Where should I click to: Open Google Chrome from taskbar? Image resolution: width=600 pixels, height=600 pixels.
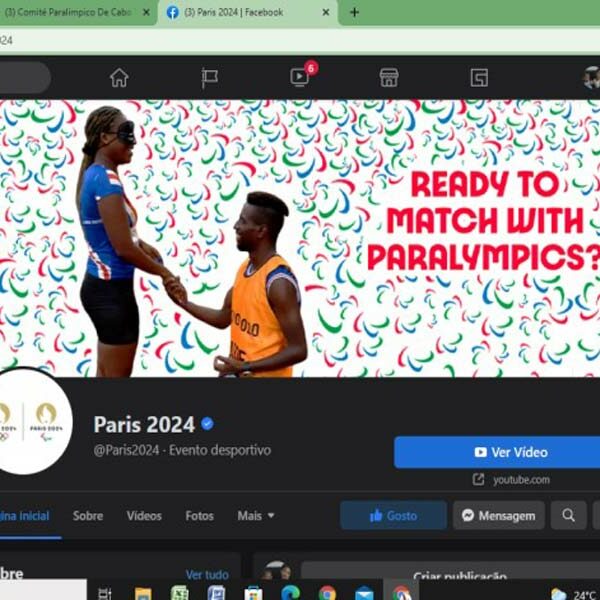327,593
